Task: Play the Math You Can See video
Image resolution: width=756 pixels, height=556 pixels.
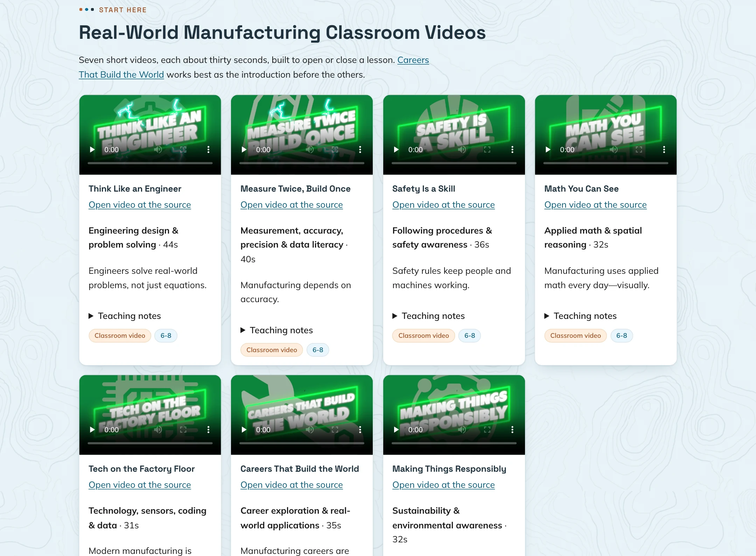Action: click(548, 150)
